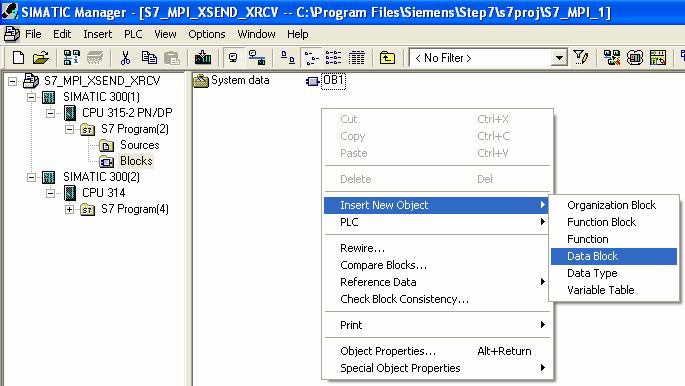Open the Insert menu
This screenshot has width=685, height=386.
(x=97, y=34)
